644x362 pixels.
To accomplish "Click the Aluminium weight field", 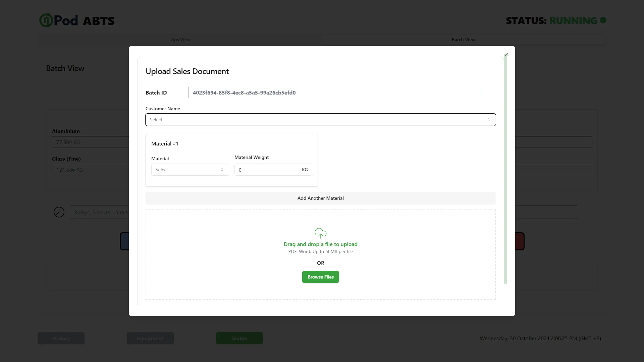I will 91,142.
